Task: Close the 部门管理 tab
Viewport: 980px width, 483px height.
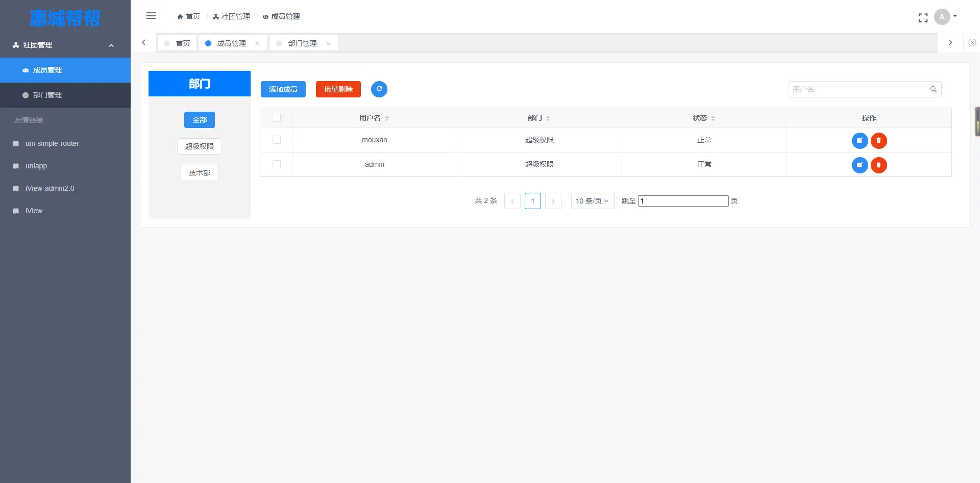Action: click(x=328, y=44)
